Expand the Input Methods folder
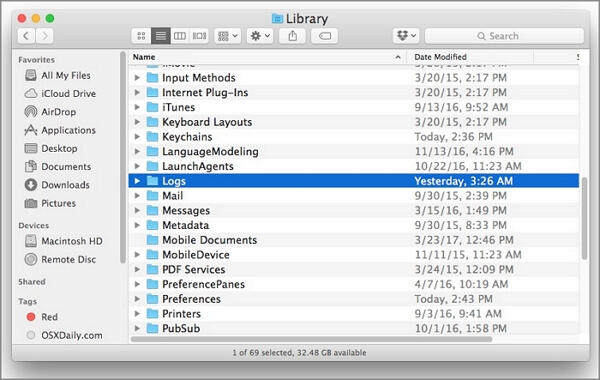Viewport: 600px width, 380px height. pyautogui.click(x=137, y=78)
